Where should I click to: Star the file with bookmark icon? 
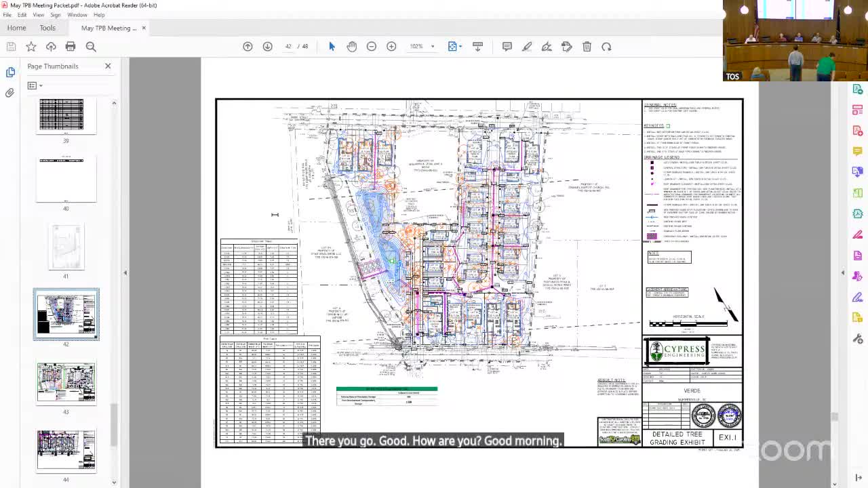(x=31, y=47)
